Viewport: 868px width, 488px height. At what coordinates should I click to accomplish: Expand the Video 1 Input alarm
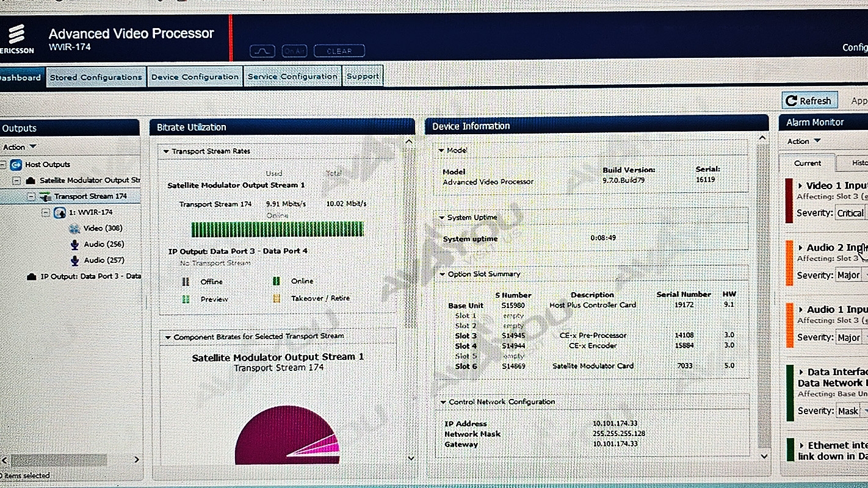coord(800,186)
